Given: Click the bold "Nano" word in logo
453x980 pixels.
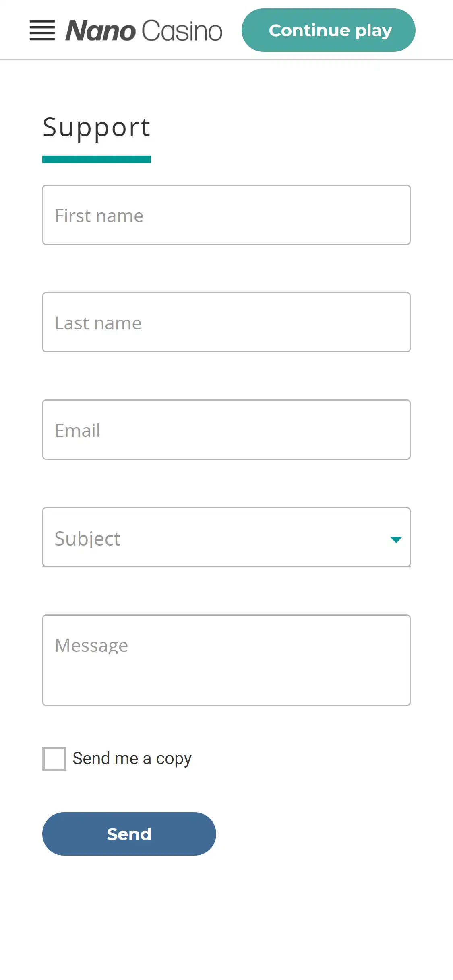Looking at the screenshot, I should (101, 31).
